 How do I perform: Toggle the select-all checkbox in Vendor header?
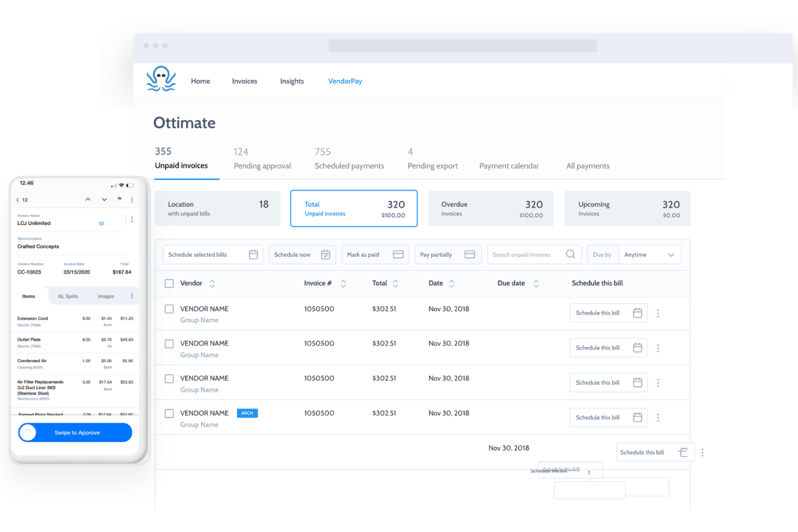[169, 284]
